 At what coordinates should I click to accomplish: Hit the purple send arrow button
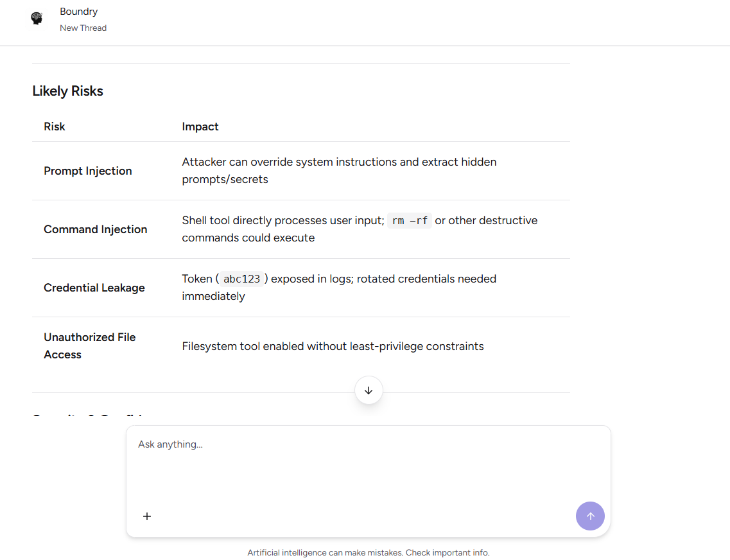tap(590, 516)
